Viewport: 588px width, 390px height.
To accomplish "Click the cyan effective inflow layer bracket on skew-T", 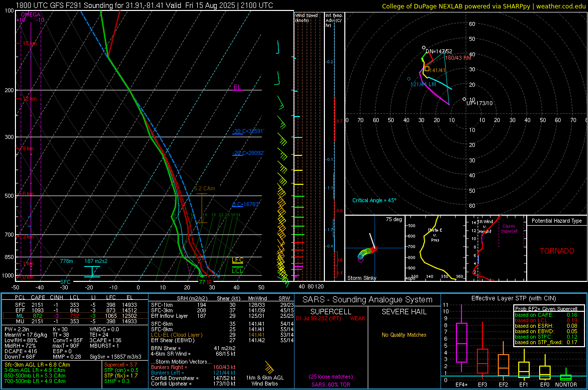I will click(x=92, y=271).
